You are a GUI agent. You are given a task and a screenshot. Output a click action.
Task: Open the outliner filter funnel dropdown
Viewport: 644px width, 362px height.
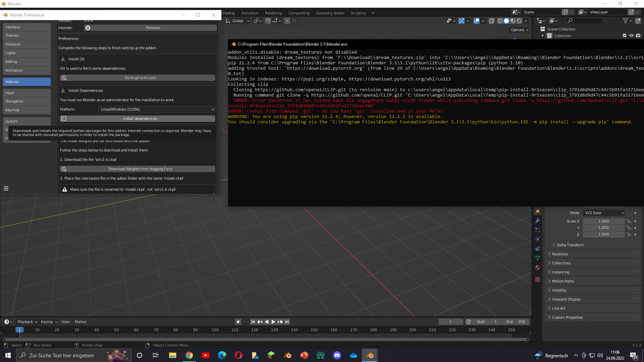[627, 21]
